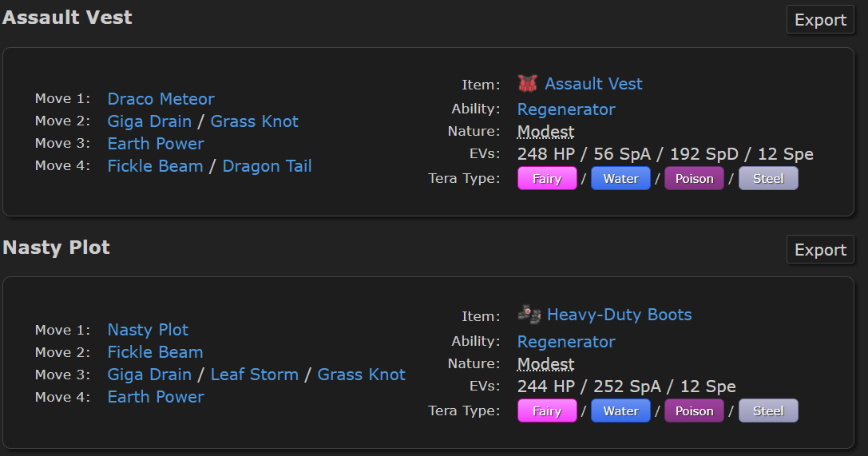Select Steel Tera Type in Nasty Plot set
The width and height of the screenshot is (868, 456).
click(768, 411)
